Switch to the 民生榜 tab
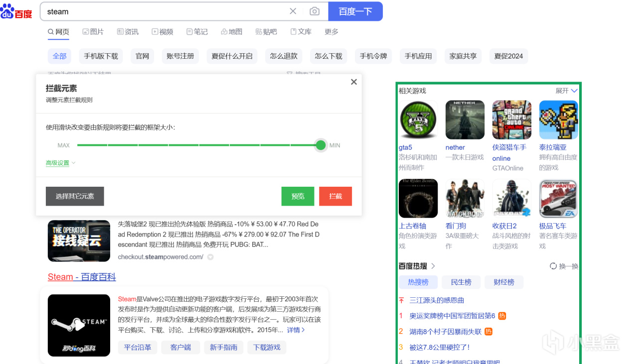The image size is (638, 364). (461, 282)
